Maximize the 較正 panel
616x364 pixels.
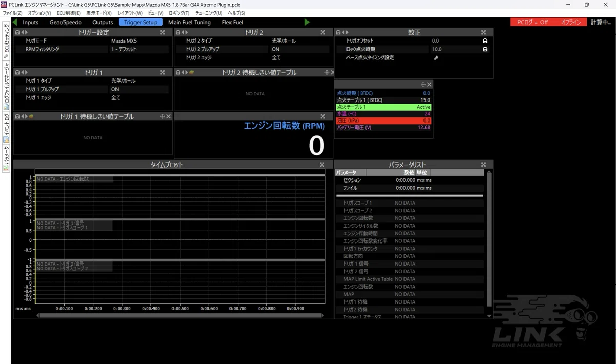pyautogui.click(x=483, y=32)
